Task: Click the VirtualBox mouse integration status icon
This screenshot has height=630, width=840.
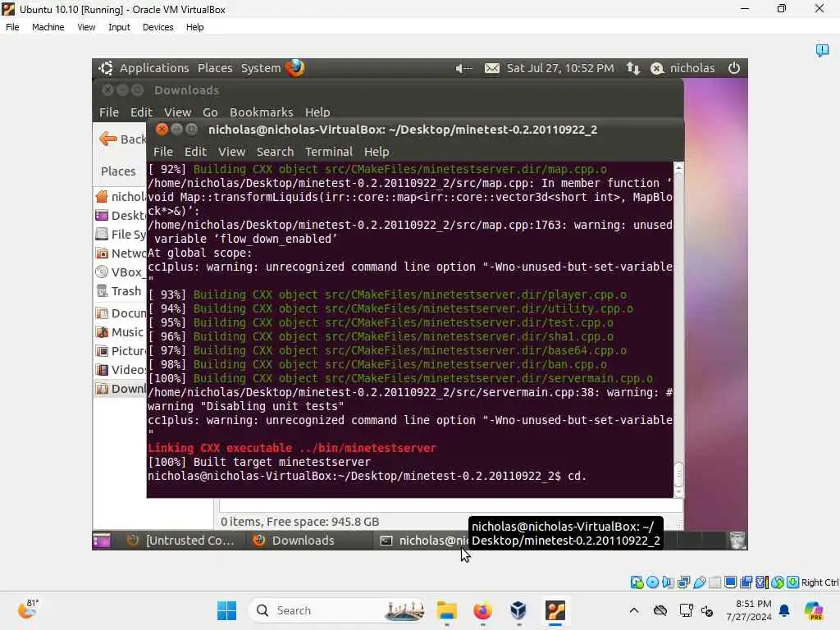Action: tap(778, 582)
